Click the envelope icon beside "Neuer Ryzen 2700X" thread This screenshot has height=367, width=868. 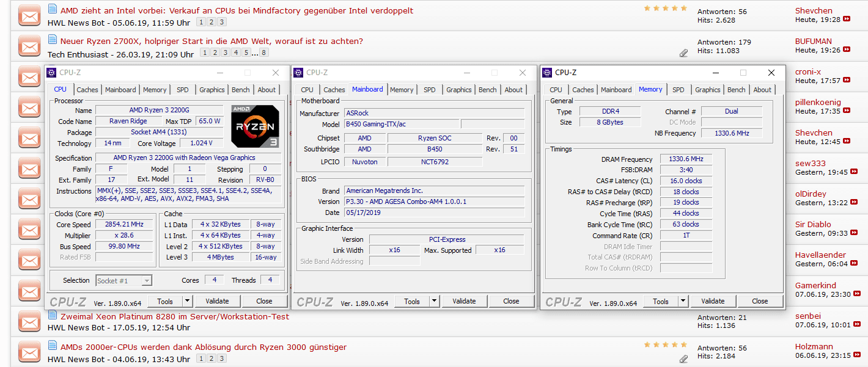(x=29, y=46)
